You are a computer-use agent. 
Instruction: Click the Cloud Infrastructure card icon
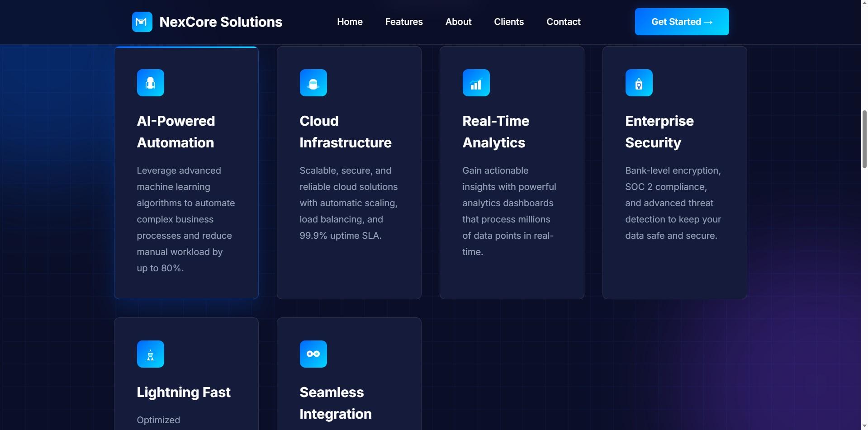[313, 83]
